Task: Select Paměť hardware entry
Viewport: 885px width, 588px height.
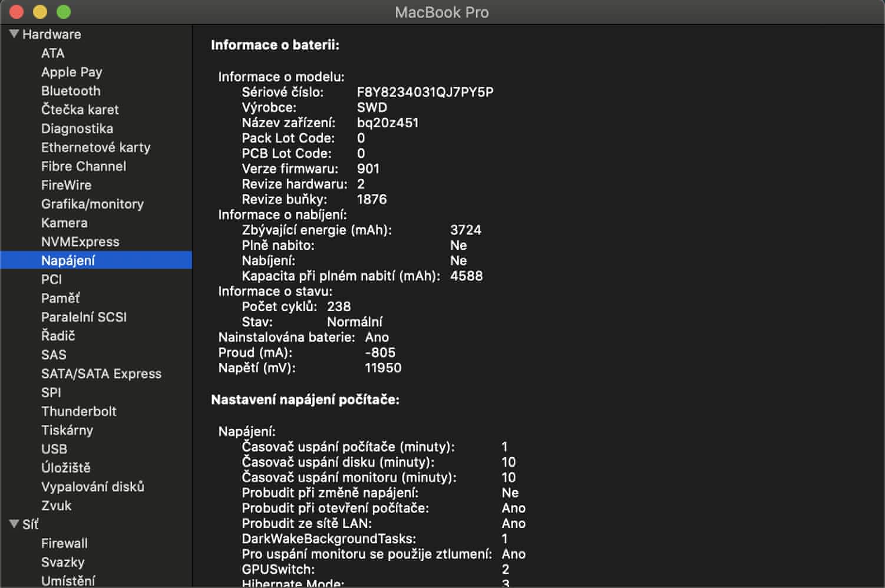Action: point(60,298)
